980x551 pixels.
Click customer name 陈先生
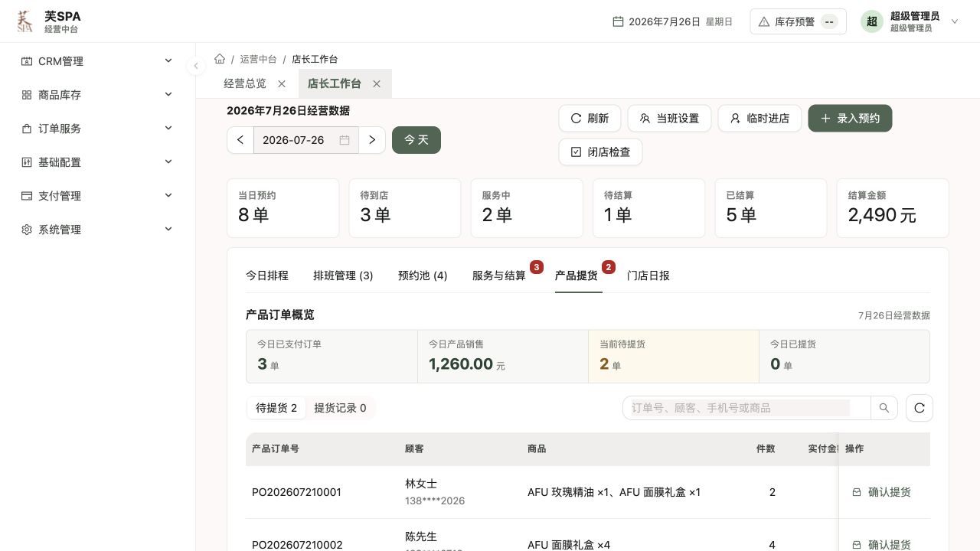click(x=421, y=536)
